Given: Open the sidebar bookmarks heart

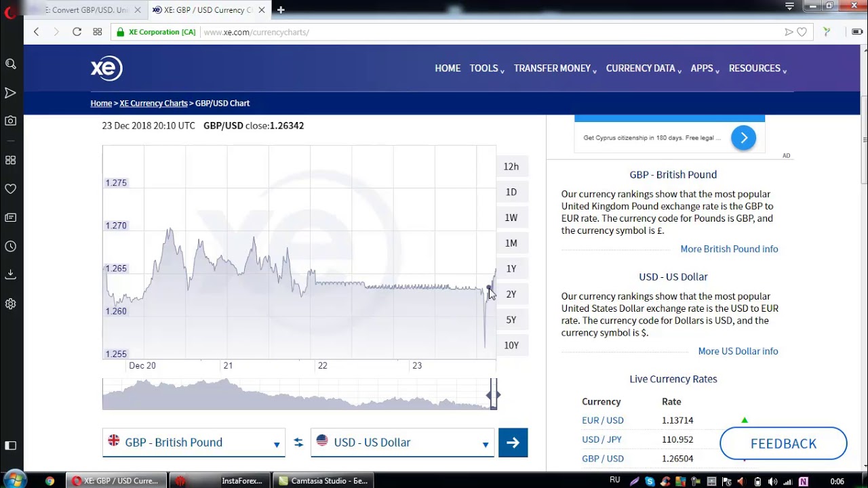Looking at the screenshot, I should tap(11, 189).
